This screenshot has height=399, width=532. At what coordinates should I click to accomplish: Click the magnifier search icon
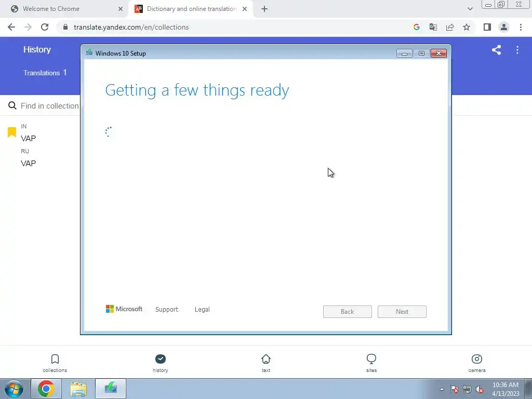[x=12, y=105]
